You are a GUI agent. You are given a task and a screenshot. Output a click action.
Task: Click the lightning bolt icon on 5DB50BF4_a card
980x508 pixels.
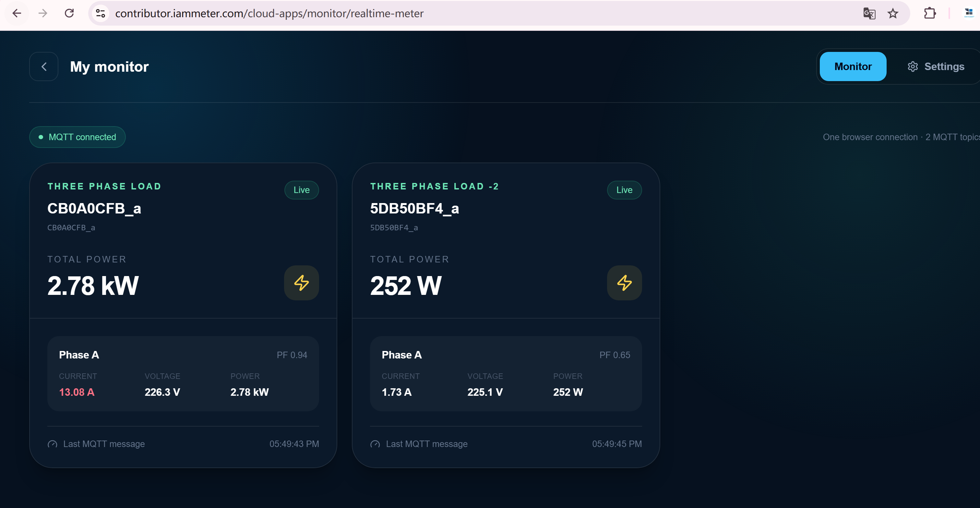pos(624,283)
